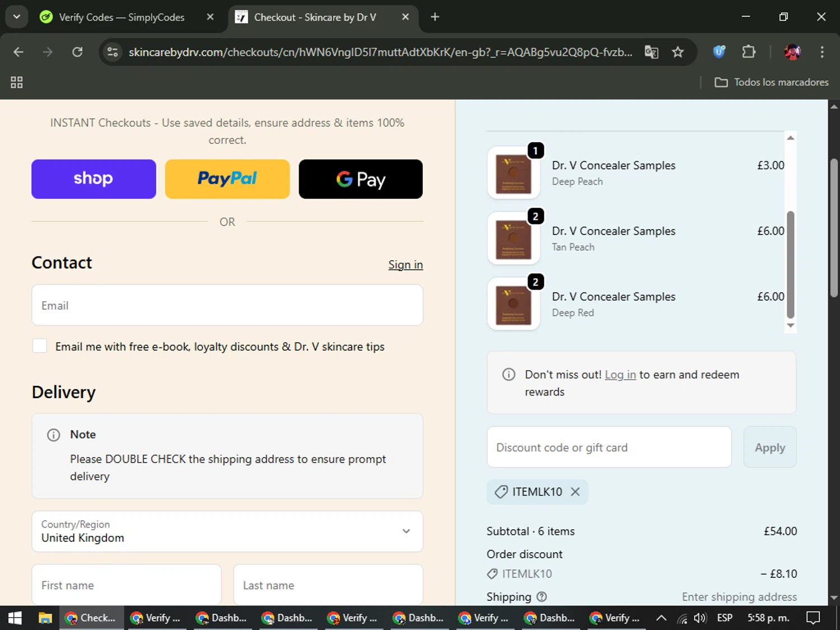Close the Checkout tab
This screenshot has height=630, width=840.
click(x=405, y=17)
